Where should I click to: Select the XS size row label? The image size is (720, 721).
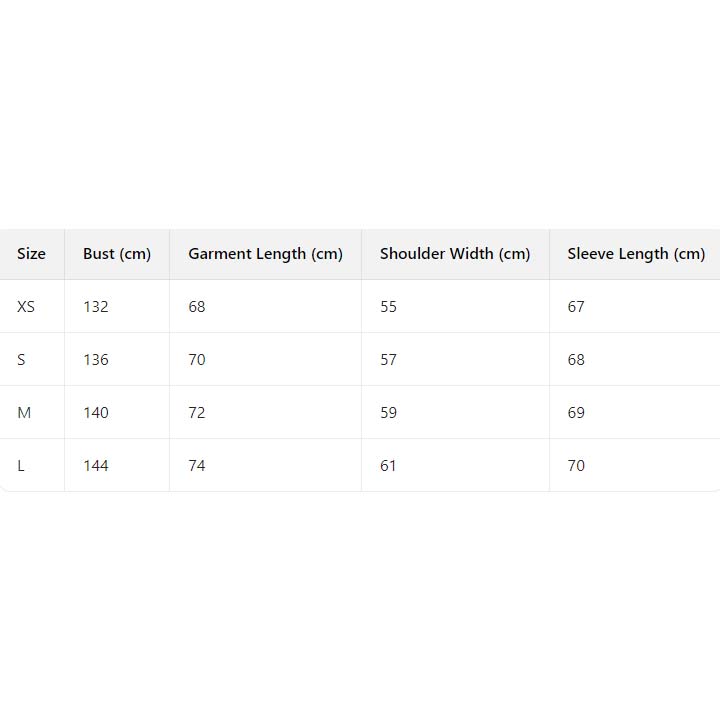[26, 307]
